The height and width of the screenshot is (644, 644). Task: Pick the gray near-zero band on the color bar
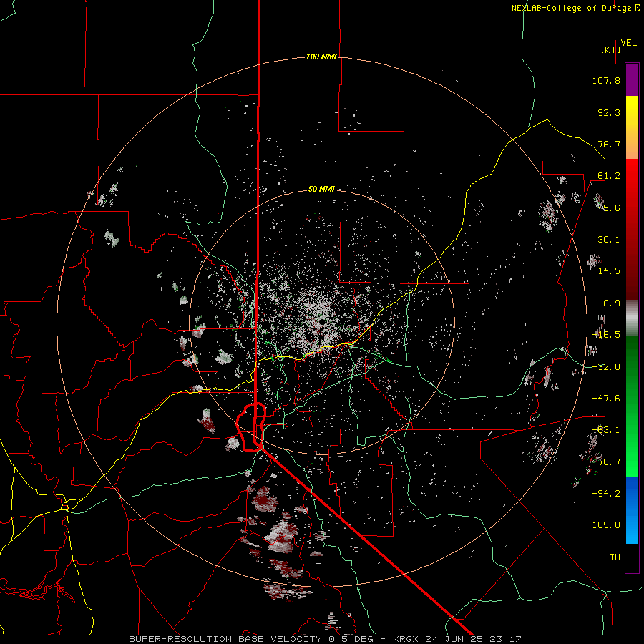point(632,318)
